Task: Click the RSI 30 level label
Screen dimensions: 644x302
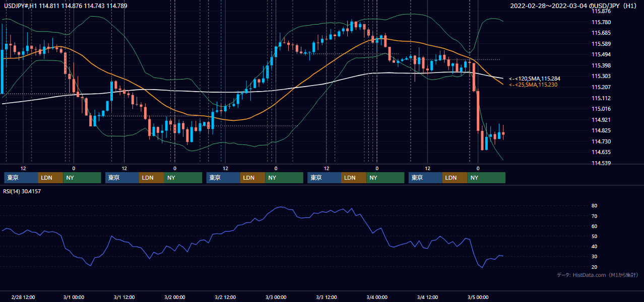Action: point(594,257)
